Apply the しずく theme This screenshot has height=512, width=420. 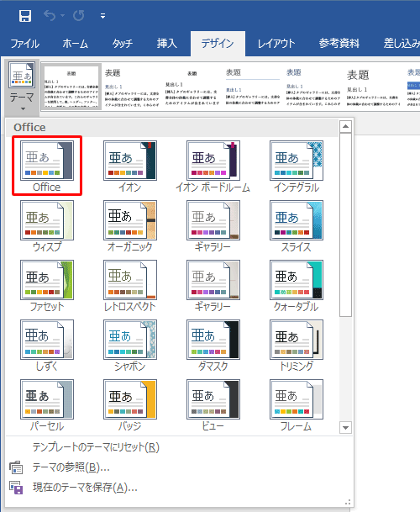[x=47, y=346]
